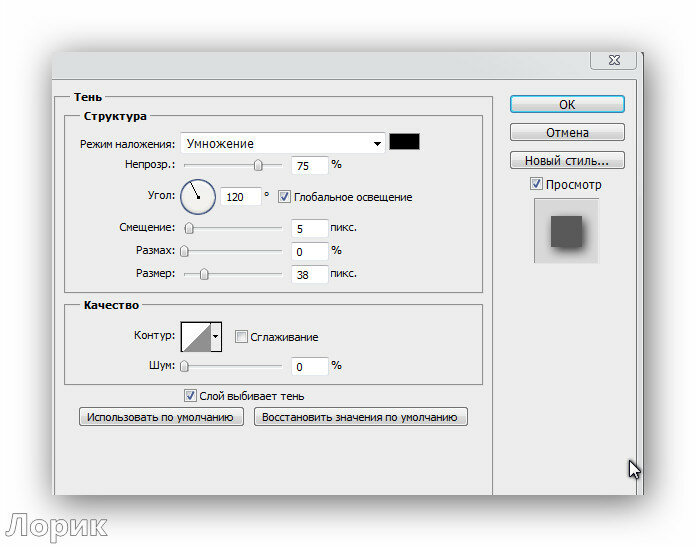696x547 pixels.
Task: Open the Новый стиль dialog
Action: [567, 160]
